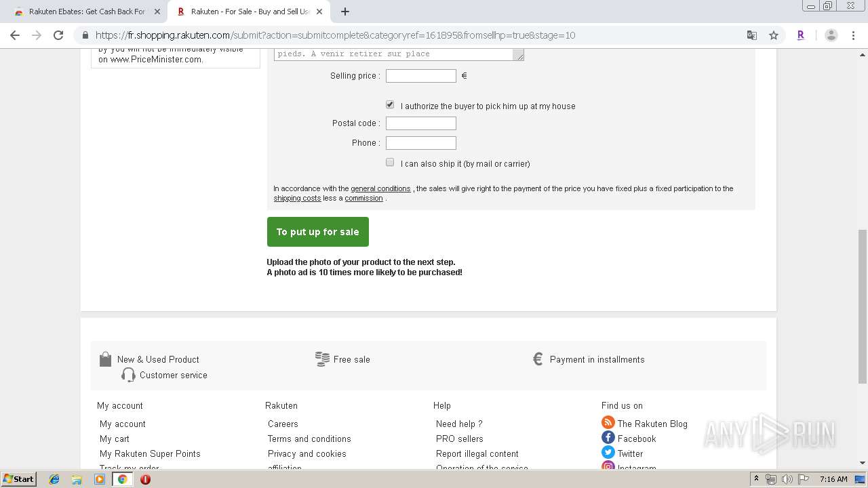The width and height of the screenshot is (868, 488).
Task: Focus the Selling price field
Action: (x=421, y=76)
